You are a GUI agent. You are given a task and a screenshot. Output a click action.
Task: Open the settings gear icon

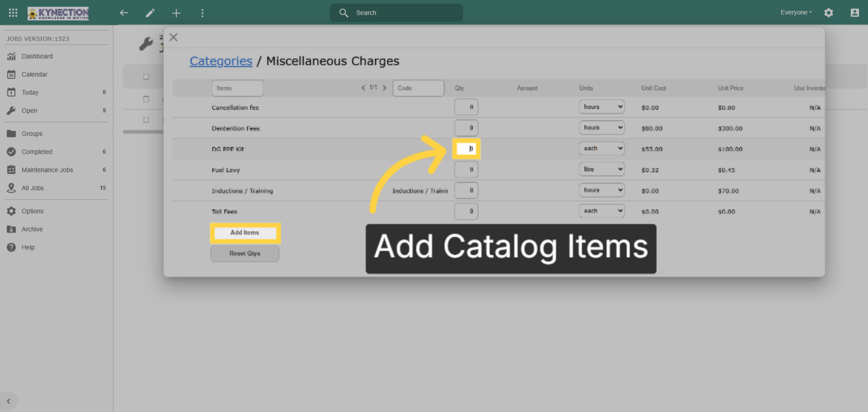[829, 13]
